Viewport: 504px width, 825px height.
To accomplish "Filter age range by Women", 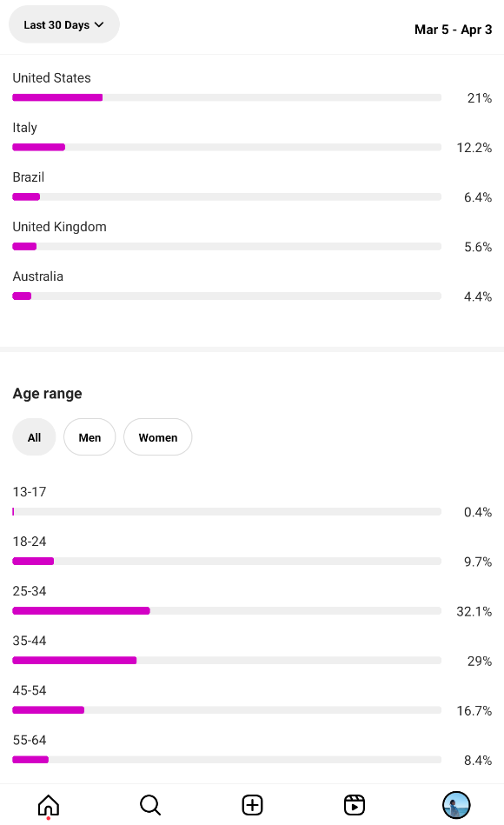I will [158, 437].
